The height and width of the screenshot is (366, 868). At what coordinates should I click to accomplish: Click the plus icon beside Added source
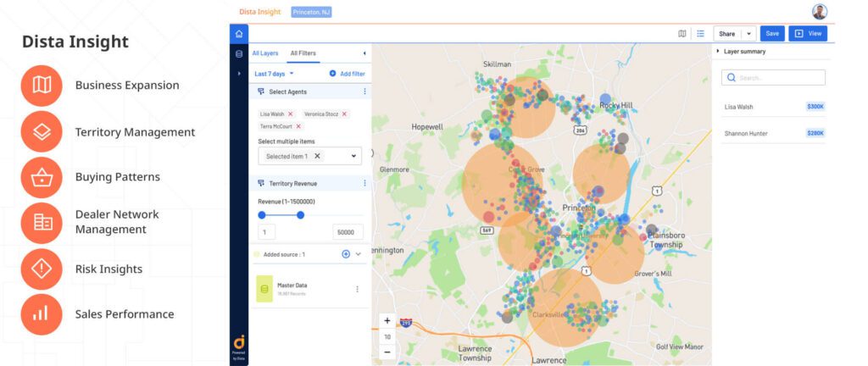click(x=346, y=254)
